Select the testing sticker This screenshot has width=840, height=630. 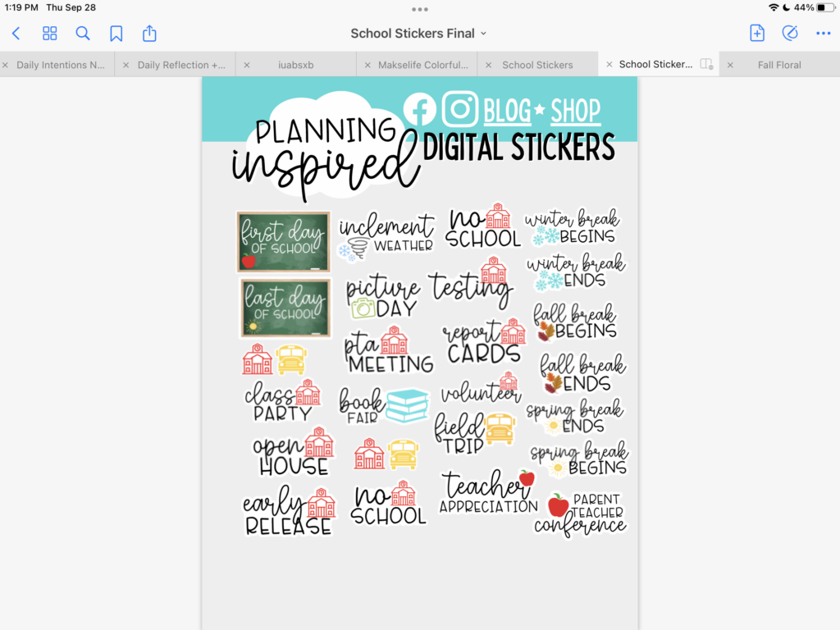pyautogui.click(x=471, y=284)
